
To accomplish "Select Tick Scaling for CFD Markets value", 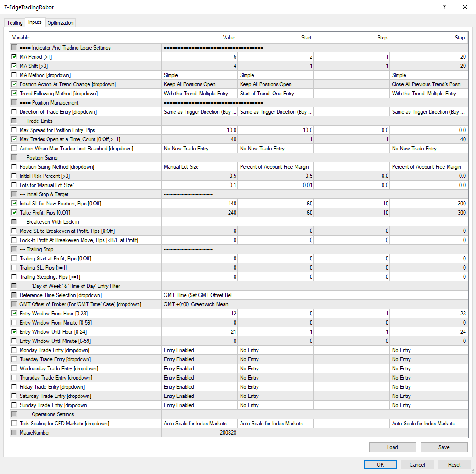I will click(x=199, y=424).
